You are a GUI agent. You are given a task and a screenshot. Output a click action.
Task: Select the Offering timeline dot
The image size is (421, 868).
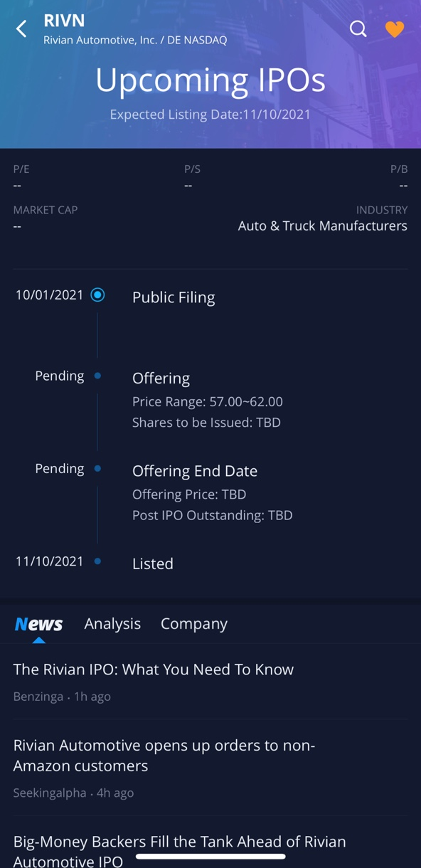pyautogui.click(x=97, y=376)
